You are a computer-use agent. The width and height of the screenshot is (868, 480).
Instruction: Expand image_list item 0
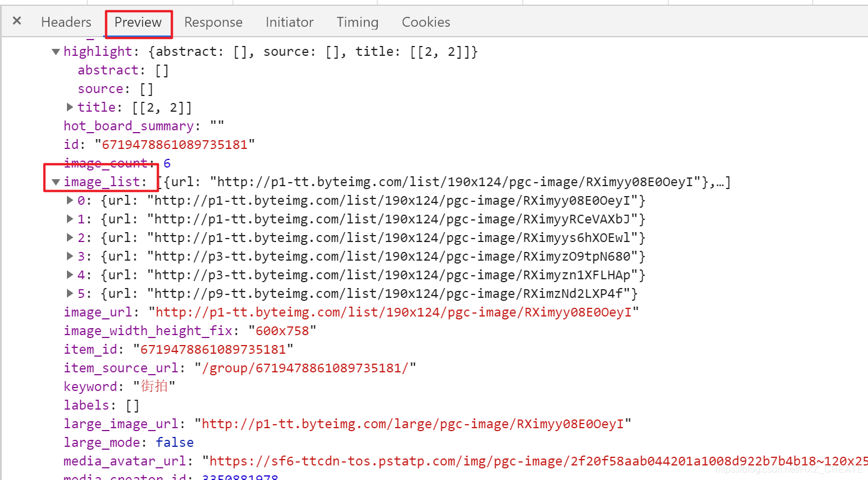70,200
